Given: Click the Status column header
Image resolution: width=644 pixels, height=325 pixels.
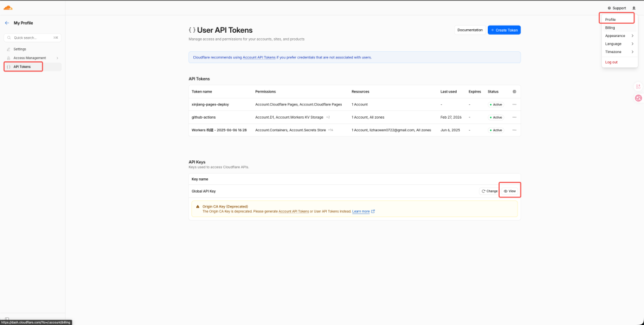Looking at the screenshot, I should coord(493,92).
